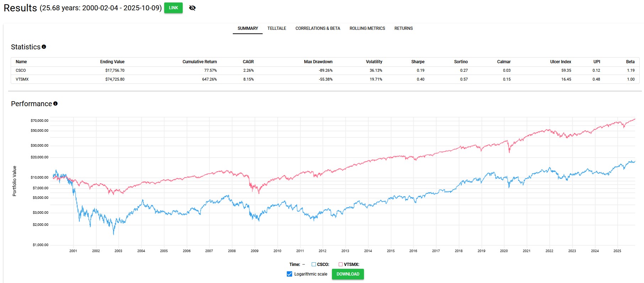The height and width of the screenshot is (283, 644).
Task: Click the Ending Value column header
Action: (112, 62)
